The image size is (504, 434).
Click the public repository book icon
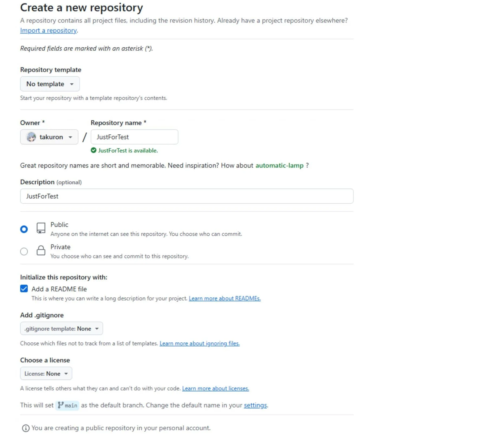click(41, 228)
